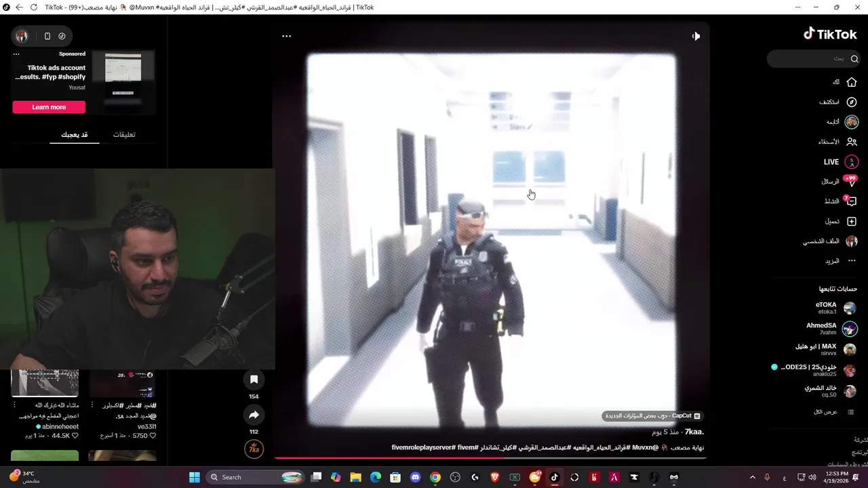The height and width of the screenshot is (488, 868).
Task: Click the abinneheeet username
Action: tap(60, 426)
